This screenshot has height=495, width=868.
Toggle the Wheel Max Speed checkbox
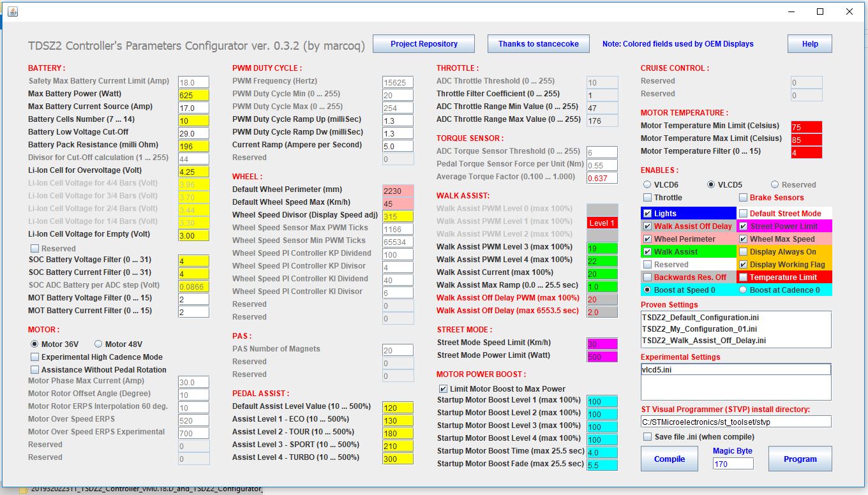(743, 239)
